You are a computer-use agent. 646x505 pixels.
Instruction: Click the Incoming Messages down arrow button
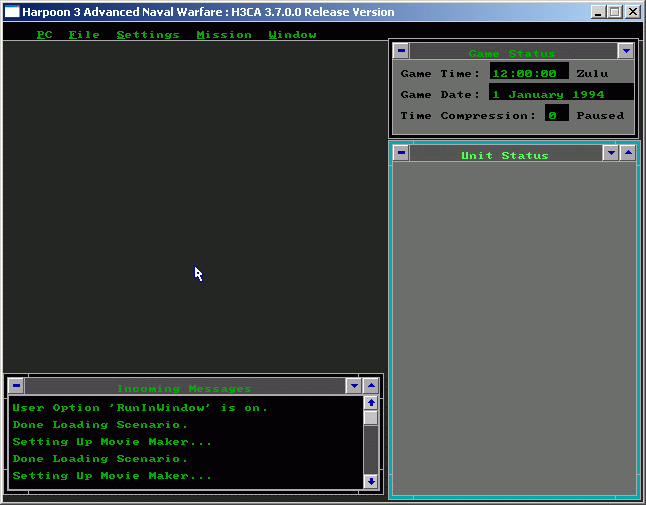354,386
